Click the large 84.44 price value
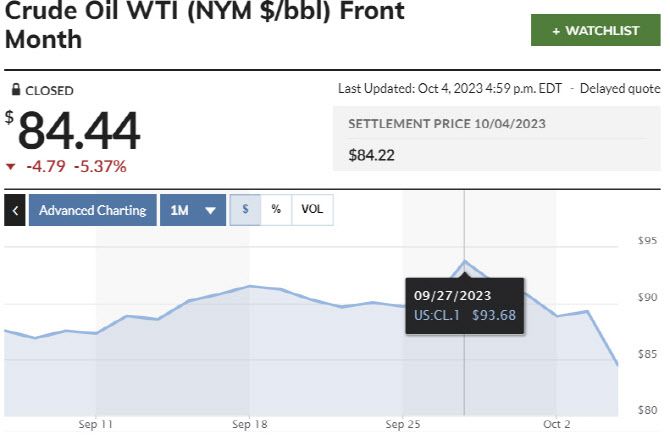Viewport: 670px width, 448px height. pos(78,130)
